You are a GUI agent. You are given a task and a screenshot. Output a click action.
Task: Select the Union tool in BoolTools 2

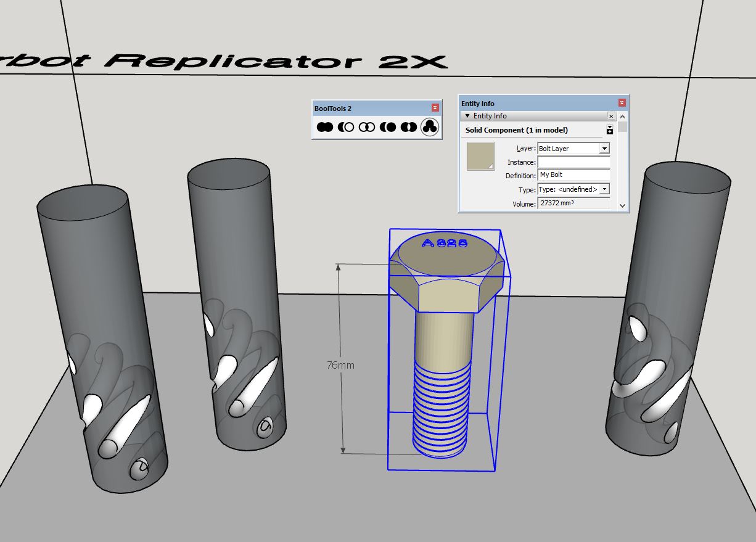click(x=324, y=127)
